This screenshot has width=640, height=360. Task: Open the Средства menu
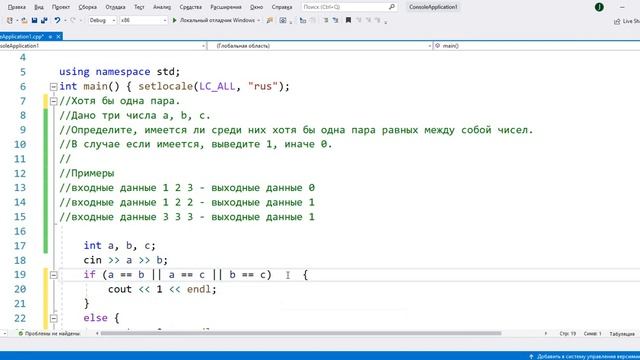point(191,7)
